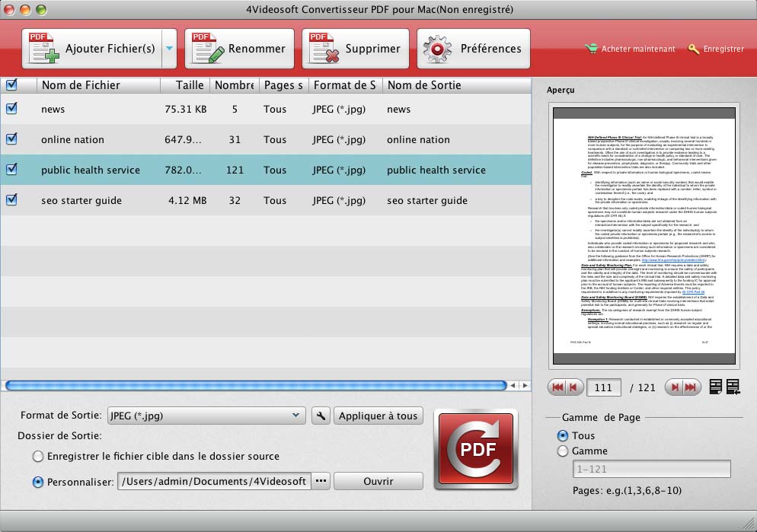This screenshot has width=757, height=532.
Task: Jump to last page in preview
Action: click(x=691, y=387)
